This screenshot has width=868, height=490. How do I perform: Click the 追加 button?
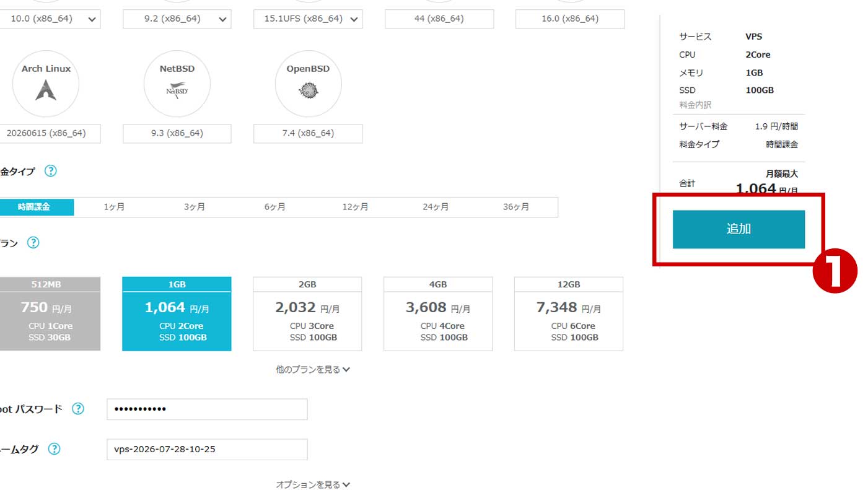click(739, 229)
